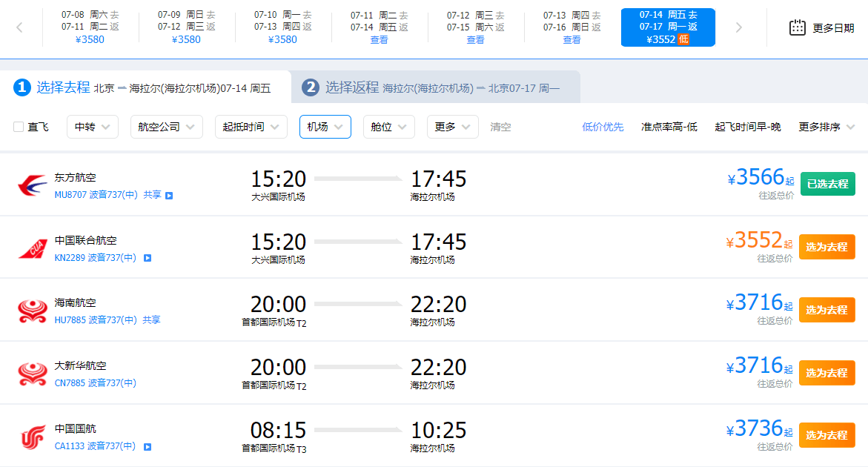Sort by 起飞时间早-晚 departure time
868x467 pixels.
tap(747, 127)
